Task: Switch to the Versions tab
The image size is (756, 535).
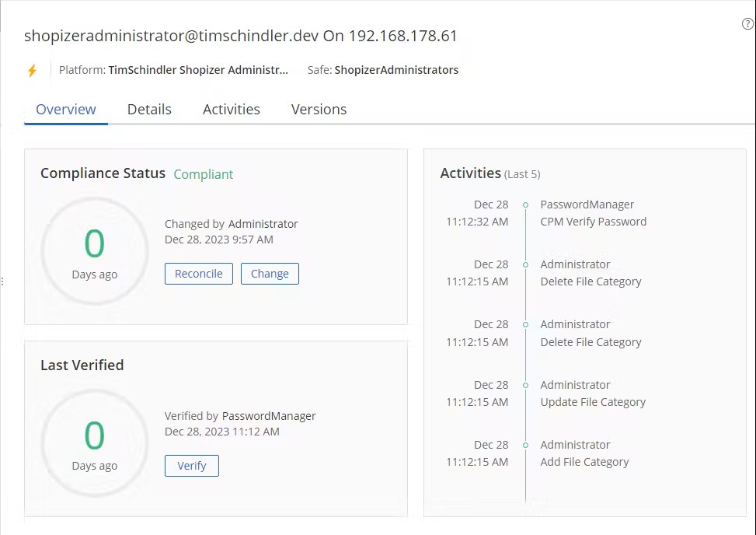Action: tap(319, 109)
